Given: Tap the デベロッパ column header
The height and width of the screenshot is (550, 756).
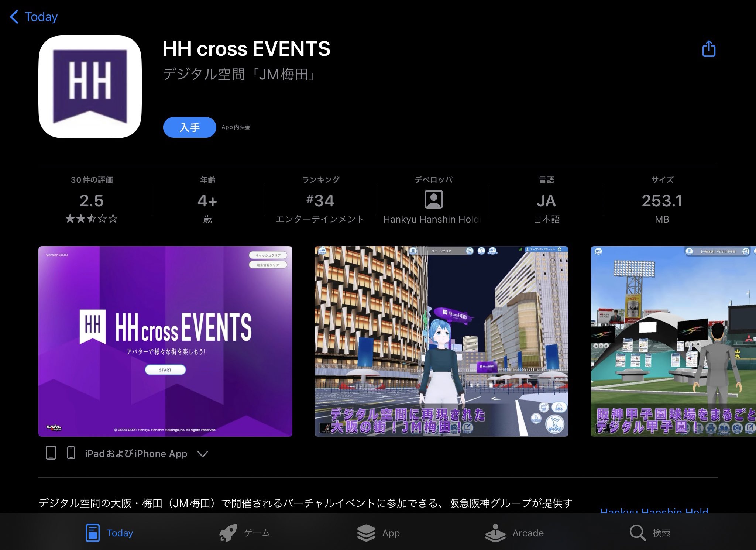Looking at the screenshot, I should point(433,180).
